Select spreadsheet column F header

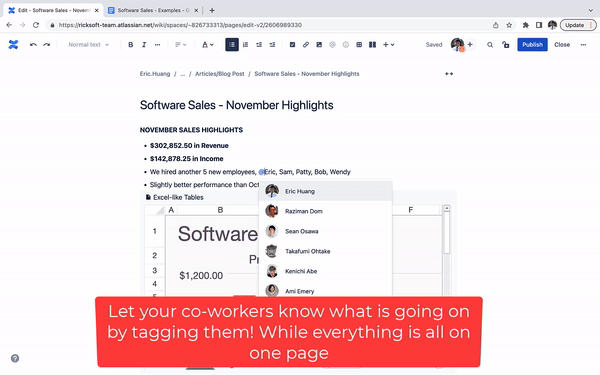[x=411, y=210]
